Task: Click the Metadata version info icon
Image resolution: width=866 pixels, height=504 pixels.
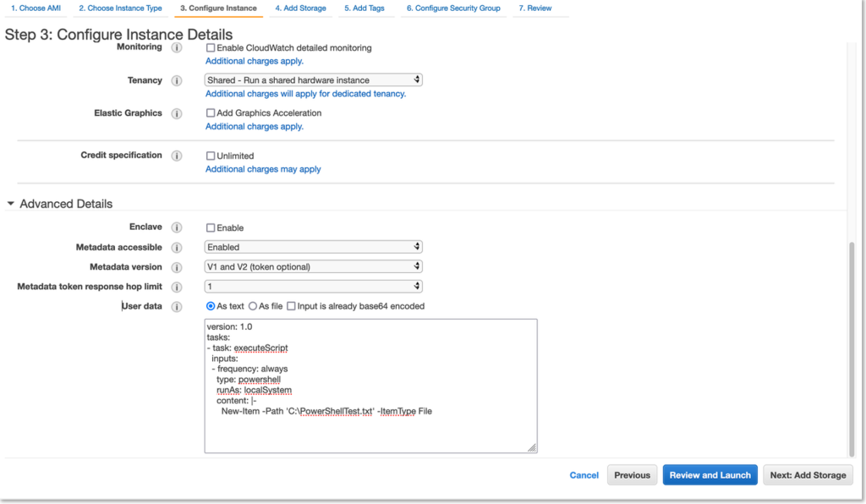Action: [x=177, y=266]
